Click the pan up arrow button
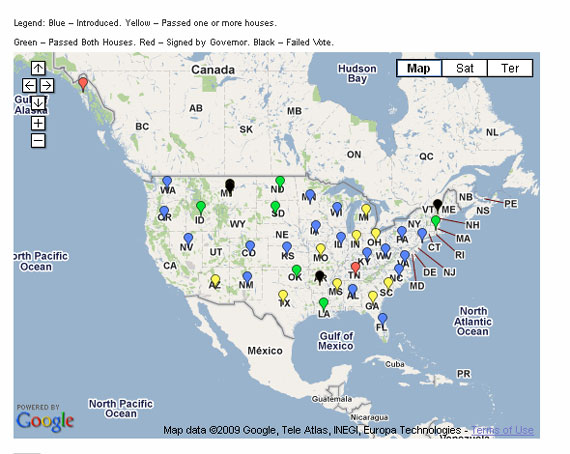The image size is (570, 454). (38, 68)
